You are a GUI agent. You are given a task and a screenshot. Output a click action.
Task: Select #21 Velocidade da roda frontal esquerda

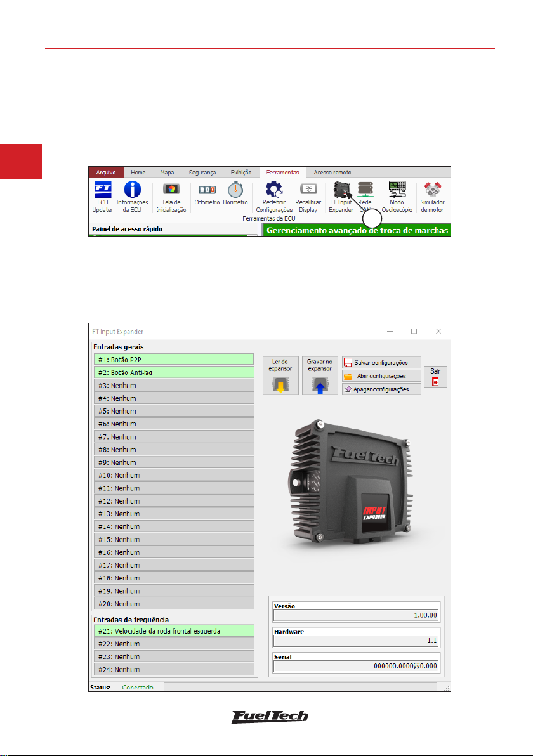click(x=174, y=630)
